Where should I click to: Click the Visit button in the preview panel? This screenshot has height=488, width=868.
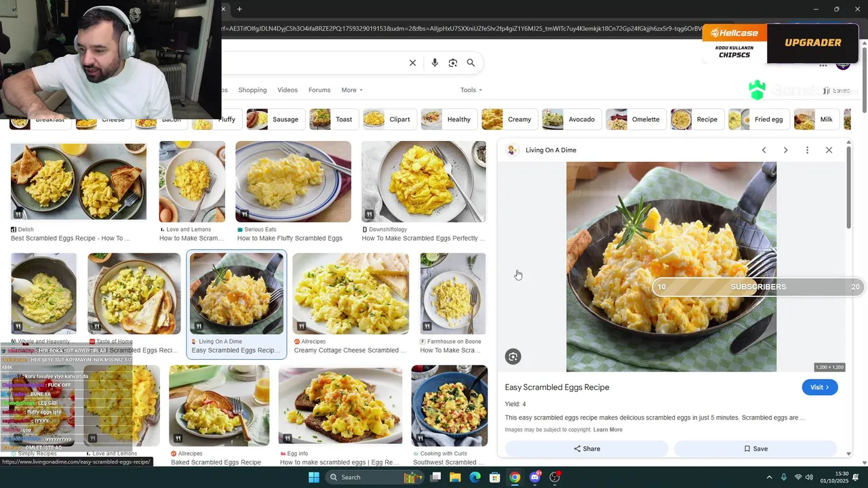pyautogui.click(x=819, y=387)
